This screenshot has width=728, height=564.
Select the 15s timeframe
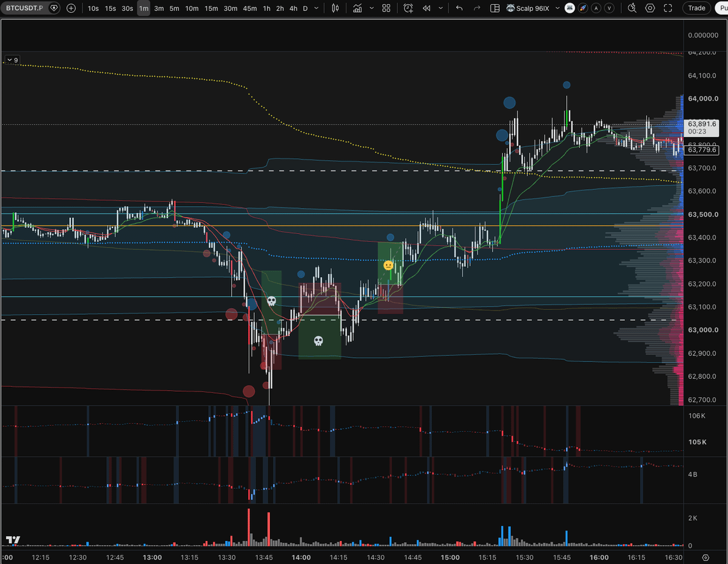(110, 8)
